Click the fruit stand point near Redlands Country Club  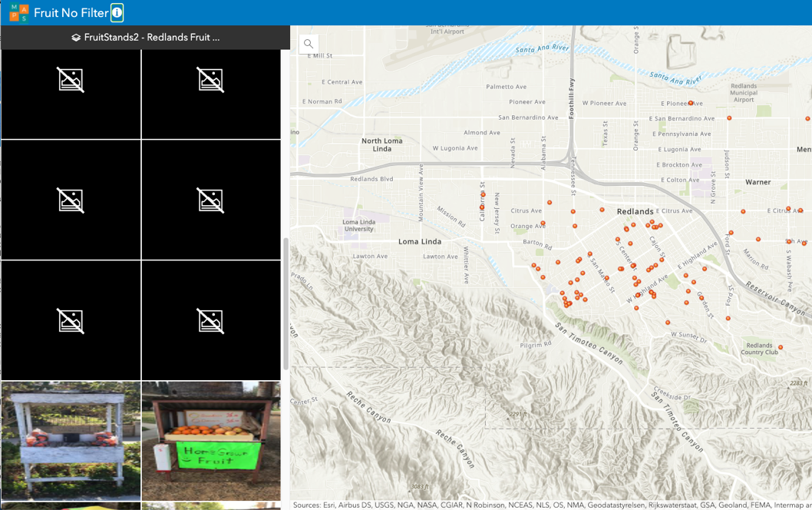click(x=781, y=347)
